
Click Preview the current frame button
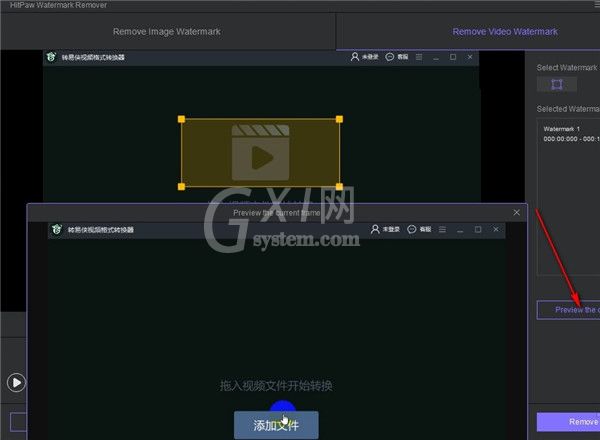pos(569,310)
